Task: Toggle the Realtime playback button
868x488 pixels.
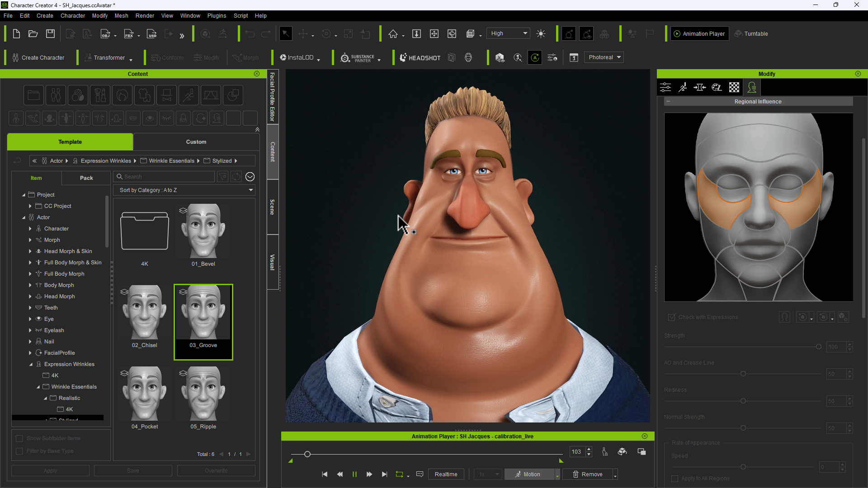Action: pyautogui.click(x=446, y=474)
